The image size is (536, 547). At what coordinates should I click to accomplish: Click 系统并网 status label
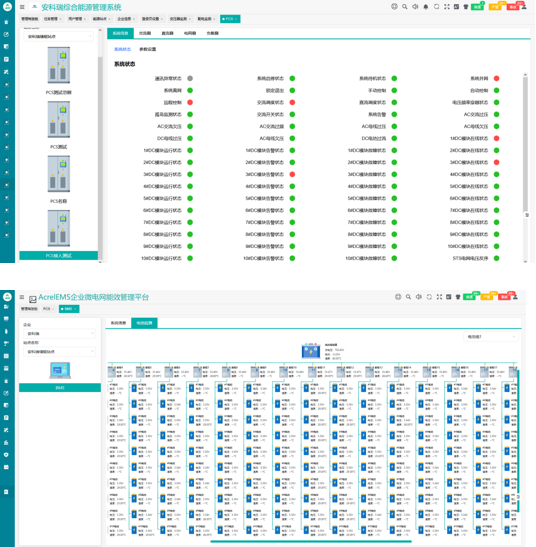[479, 78]
